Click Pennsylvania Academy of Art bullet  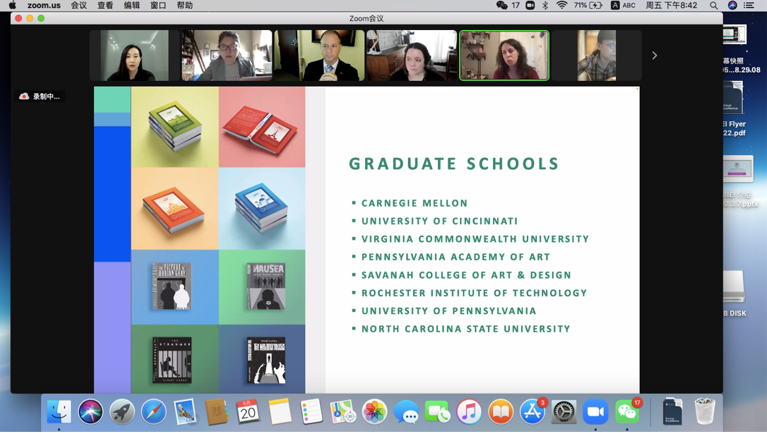click(x=455, y=257)
